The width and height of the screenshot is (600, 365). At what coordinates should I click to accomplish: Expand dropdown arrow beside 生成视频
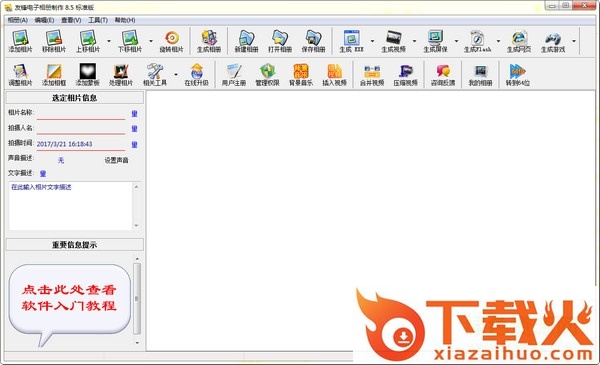coord(414,41)
